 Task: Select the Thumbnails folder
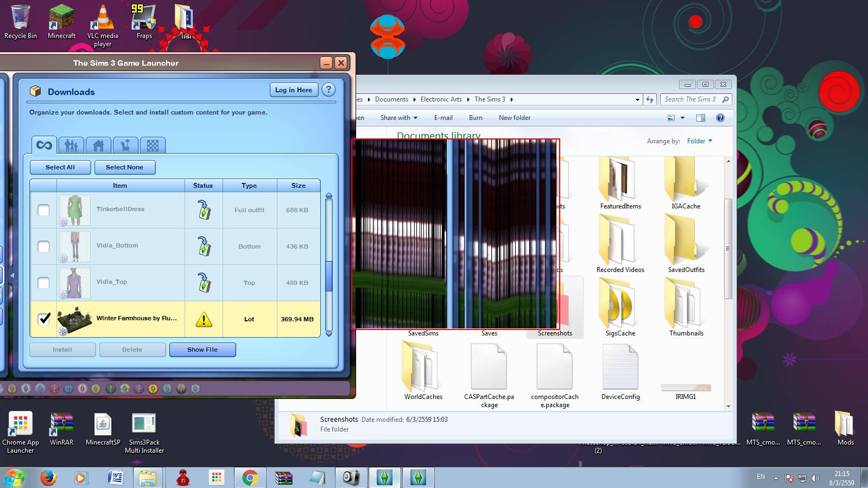tap(686, 307)
